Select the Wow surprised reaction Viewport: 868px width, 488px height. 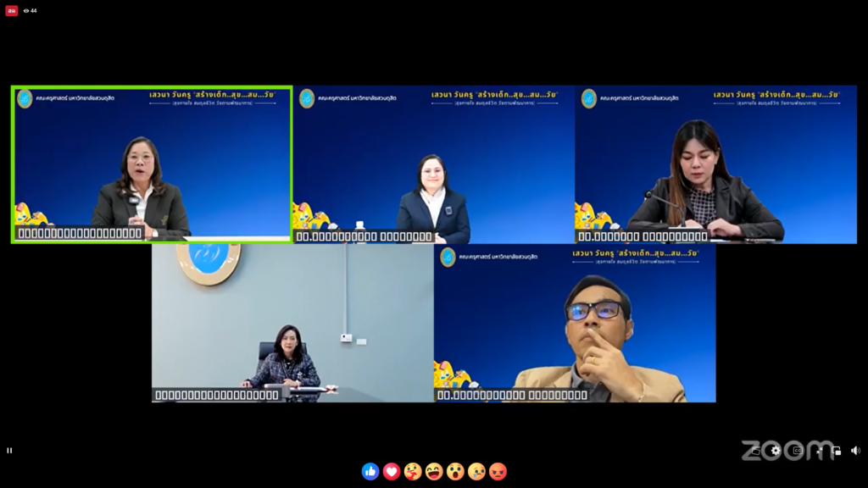455,472
